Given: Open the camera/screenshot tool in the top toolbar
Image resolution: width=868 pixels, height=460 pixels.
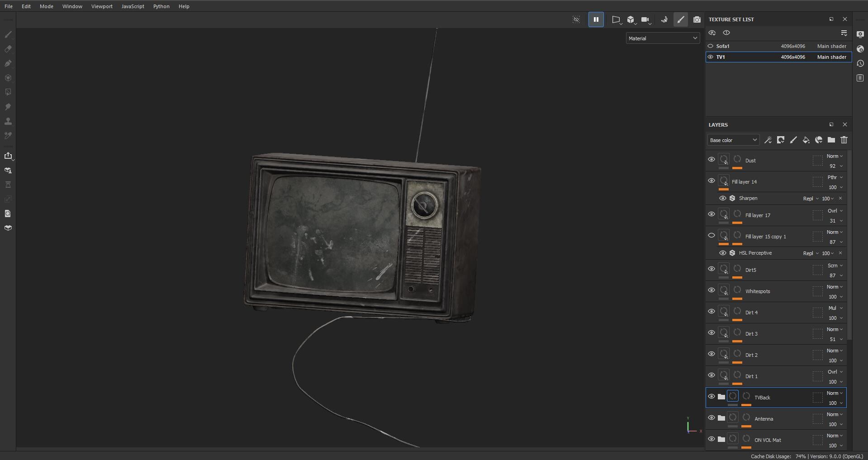Looking at the screenshot, I should (x=697, y=19).
